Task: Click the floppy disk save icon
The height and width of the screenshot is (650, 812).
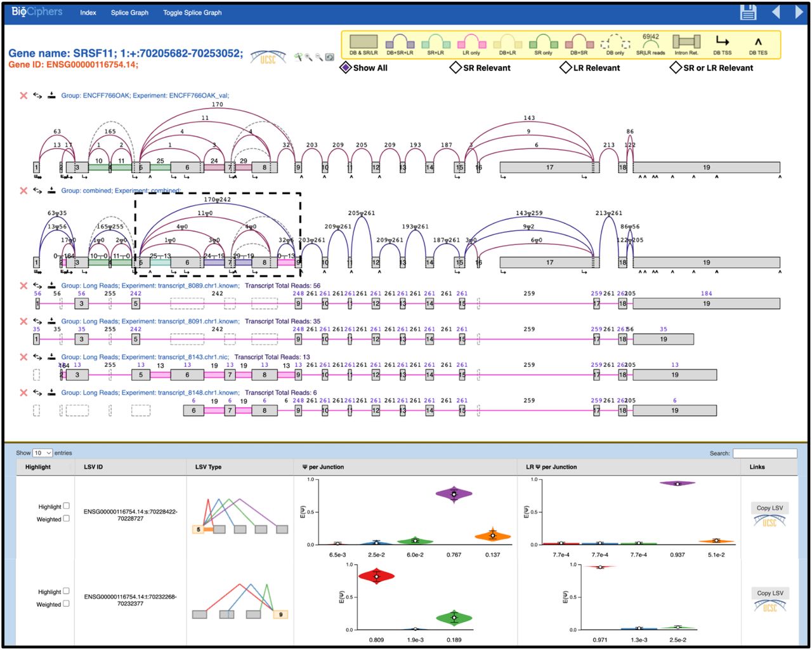Action: tap(749, 12)
